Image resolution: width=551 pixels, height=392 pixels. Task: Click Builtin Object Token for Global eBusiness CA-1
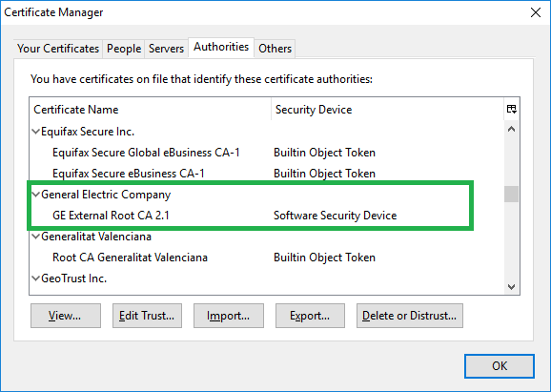pyautogui.click(x=324, y=153)
